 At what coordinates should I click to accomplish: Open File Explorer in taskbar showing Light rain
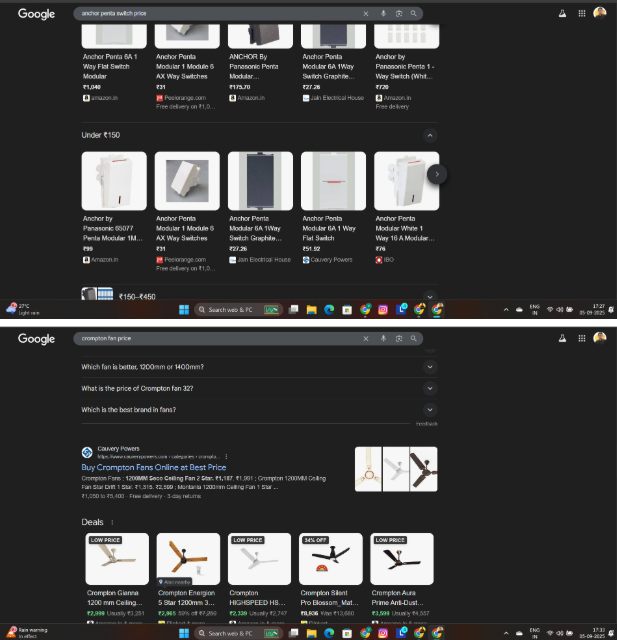[x=311, y=310]
